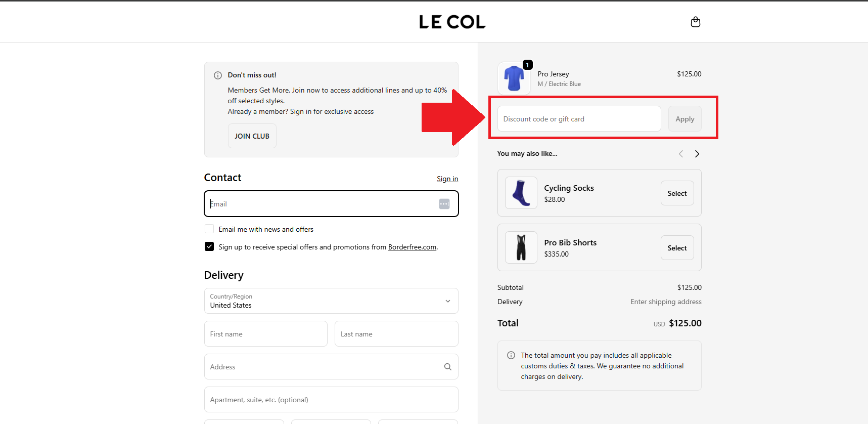The height and width of the screenshot is (424, 868).
Task: Click the You may also like heading
Action: coord(527,153)
